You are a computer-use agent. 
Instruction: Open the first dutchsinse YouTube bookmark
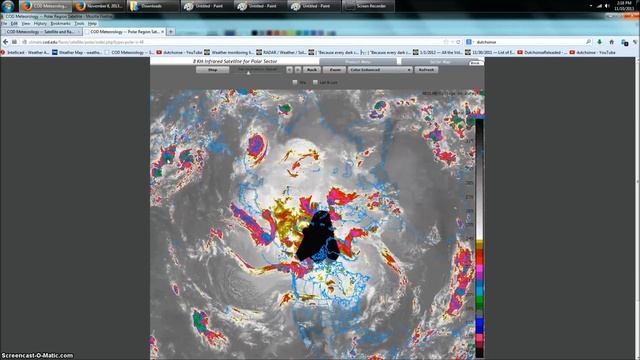[180, 52]
